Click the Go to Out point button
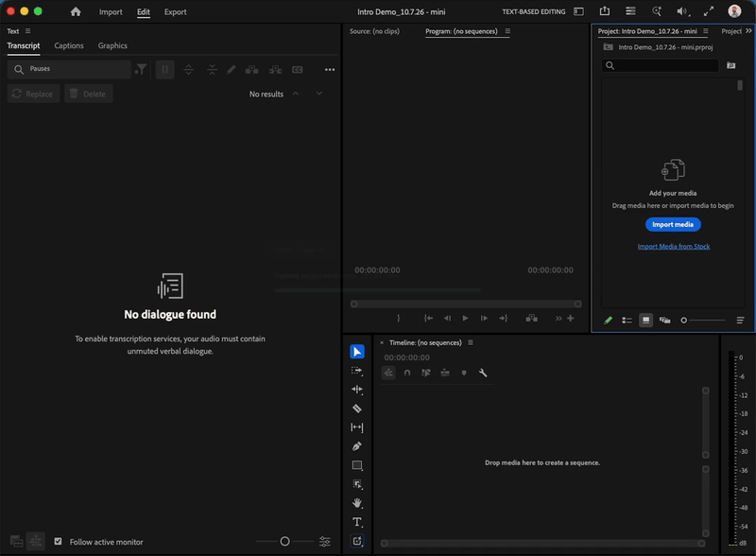Image resolution: width=756 pixels, height=556 pixels. click(x=504, y=318)
